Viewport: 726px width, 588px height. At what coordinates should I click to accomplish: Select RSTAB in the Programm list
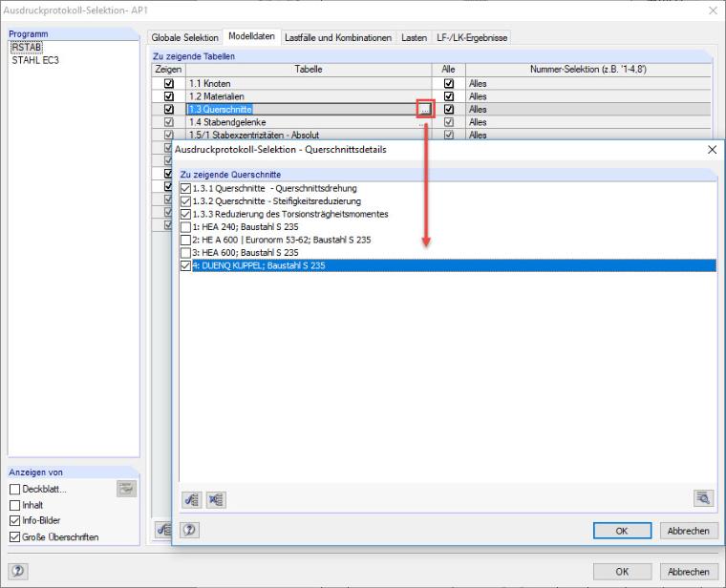(x=27, y=47)
